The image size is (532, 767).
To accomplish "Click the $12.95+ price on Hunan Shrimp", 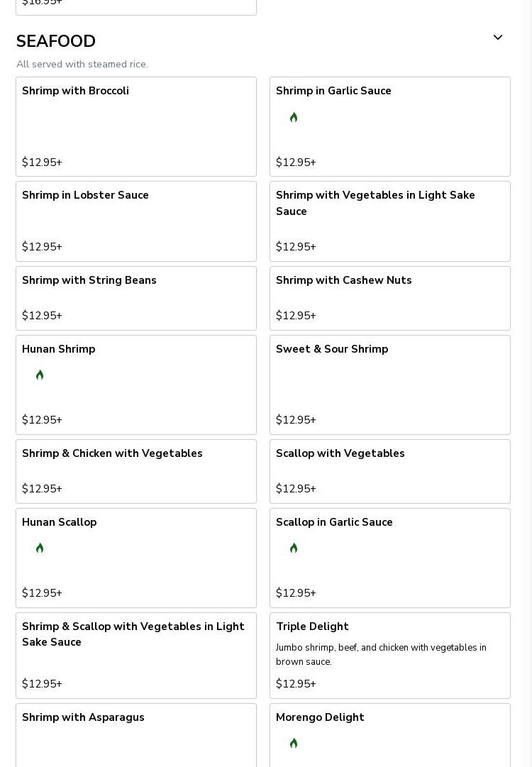I will 42,420.
